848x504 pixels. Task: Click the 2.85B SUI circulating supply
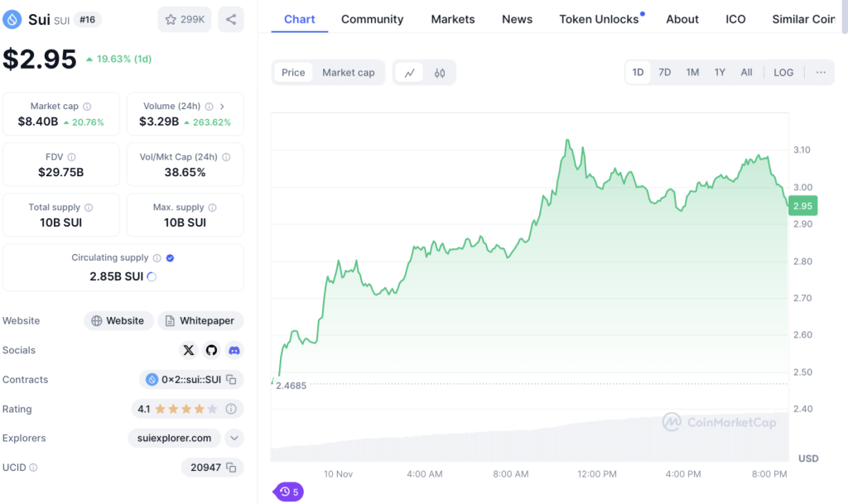[x=116, y=276]
